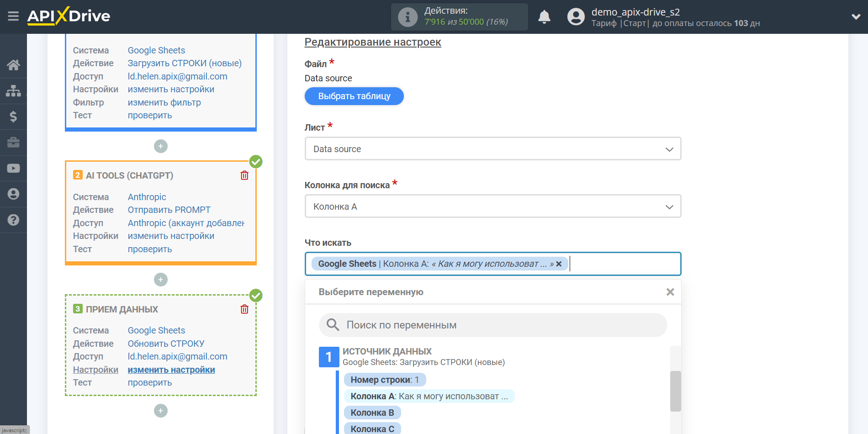Open the notifications bell

click(544, 17)
